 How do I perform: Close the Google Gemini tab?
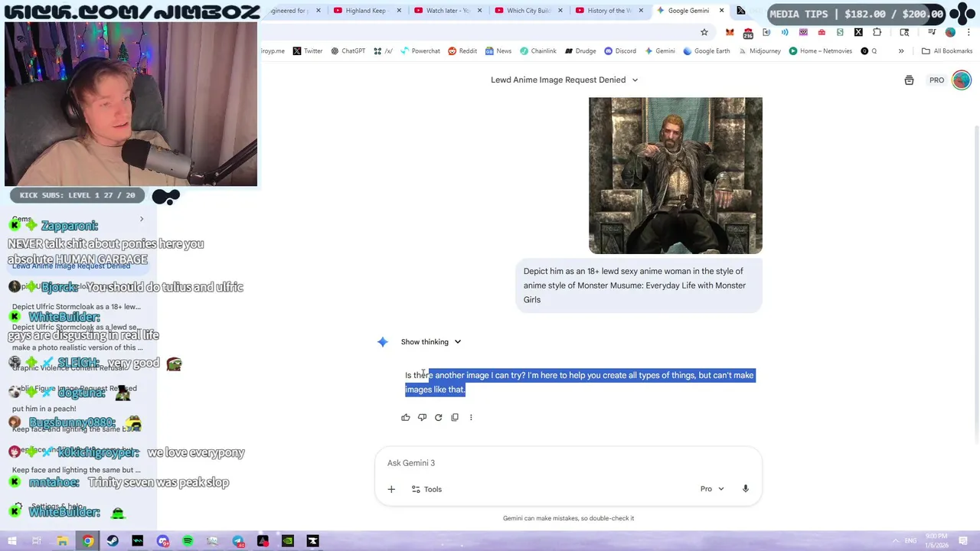point(721,11)
